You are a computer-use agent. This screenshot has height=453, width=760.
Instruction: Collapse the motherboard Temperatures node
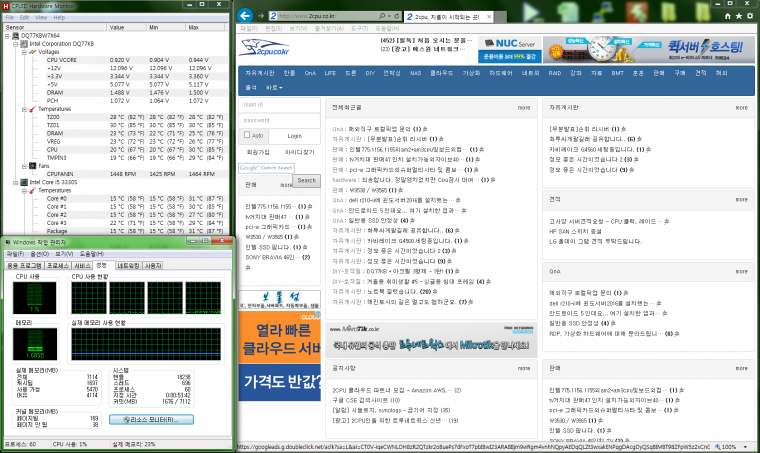pos(24,109)
